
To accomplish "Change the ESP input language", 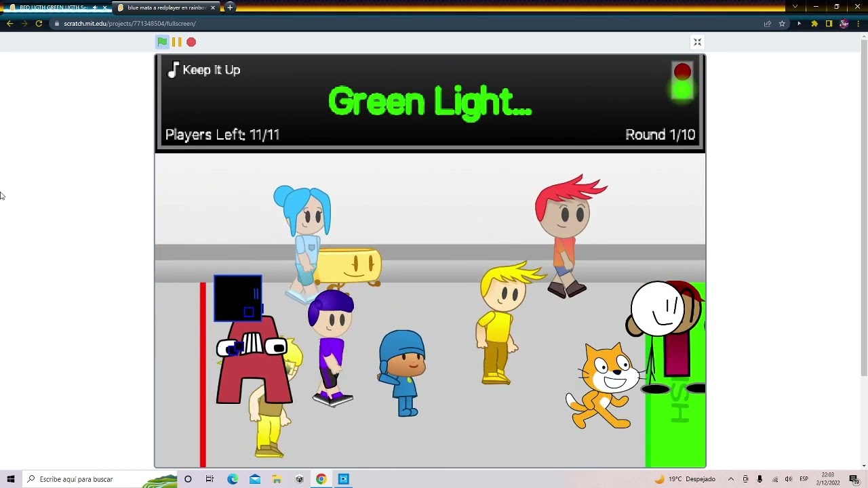I will (x=804, y=479).
